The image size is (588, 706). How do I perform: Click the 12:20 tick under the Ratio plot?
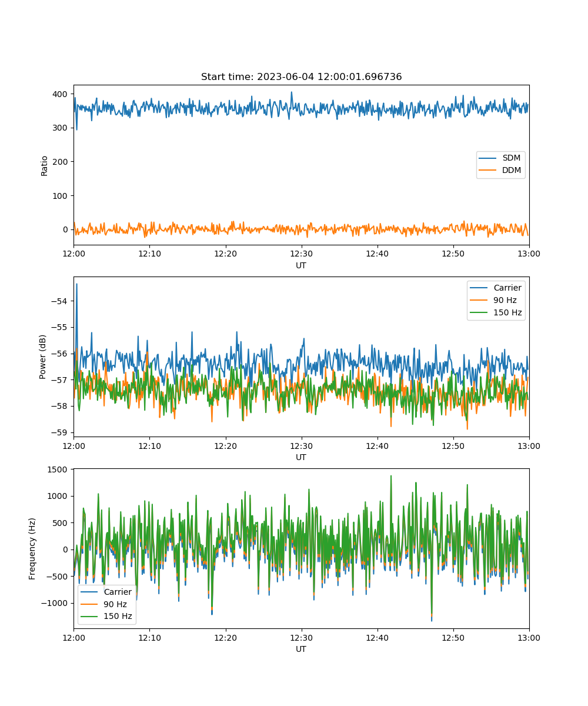point(225,254)
